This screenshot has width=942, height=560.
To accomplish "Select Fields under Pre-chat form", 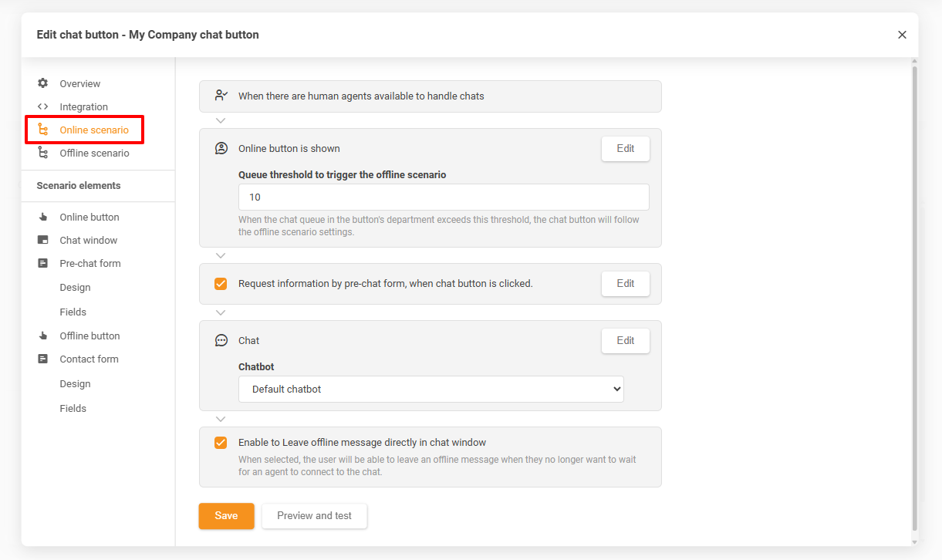I will tap(73, 312).
